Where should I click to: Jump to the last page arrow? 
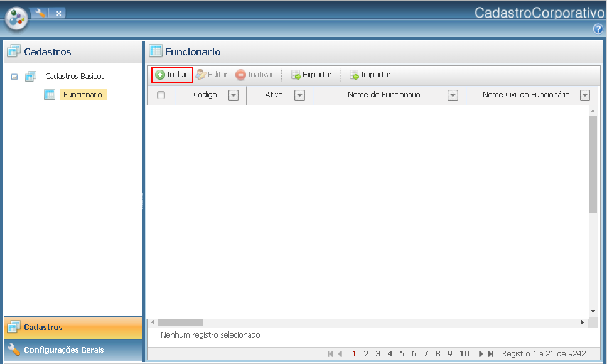click(x=491, y=354)
